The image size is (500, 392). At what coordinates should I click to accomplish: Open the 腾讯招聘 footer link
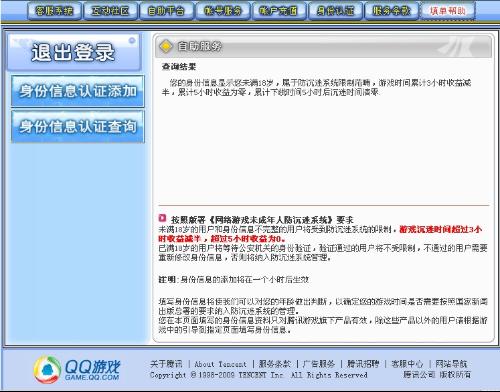pyautogui.click(x=363, y=364)
